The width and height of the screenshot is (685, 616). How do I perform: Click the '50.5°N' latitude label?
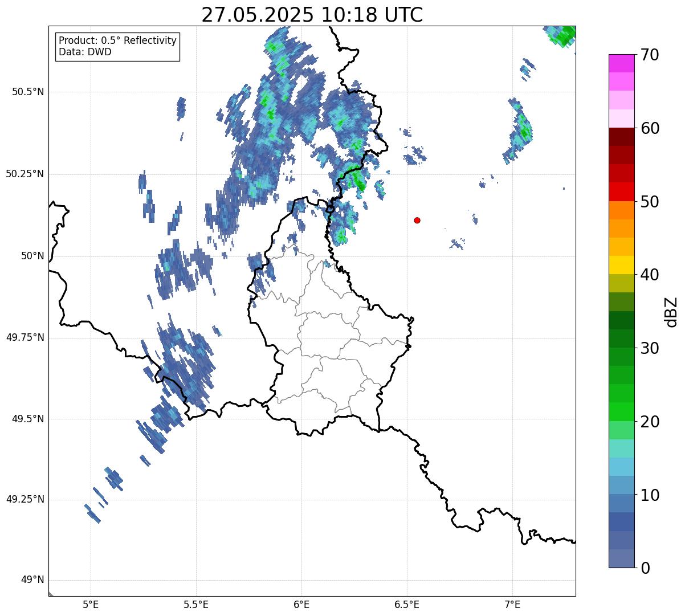(28, 92)
